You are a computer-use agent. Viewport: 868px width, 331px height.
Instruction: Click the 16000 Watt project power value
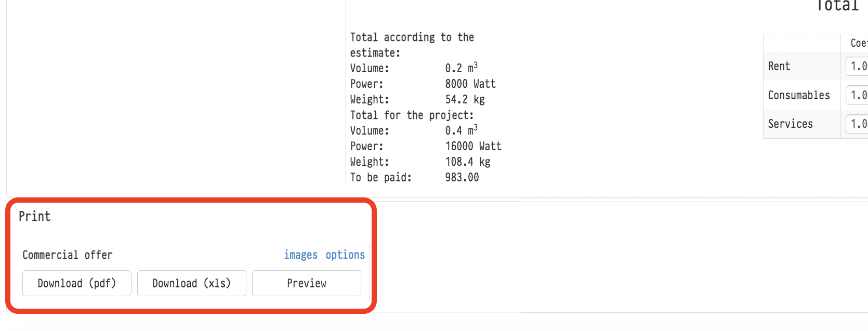pyautogui.click(x=473, y=146)
